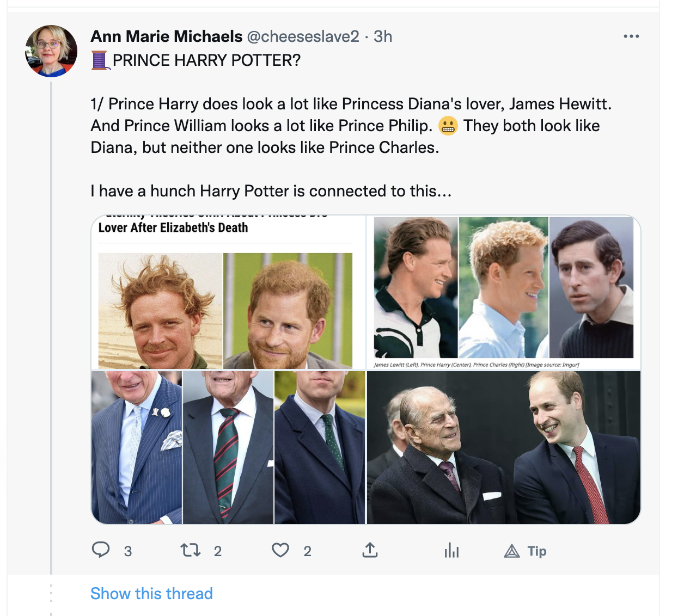Image resolution: width=684 pixels, height=616 pixels.
Task: Click the Tip triangle icon
Action: coord(512,551)
